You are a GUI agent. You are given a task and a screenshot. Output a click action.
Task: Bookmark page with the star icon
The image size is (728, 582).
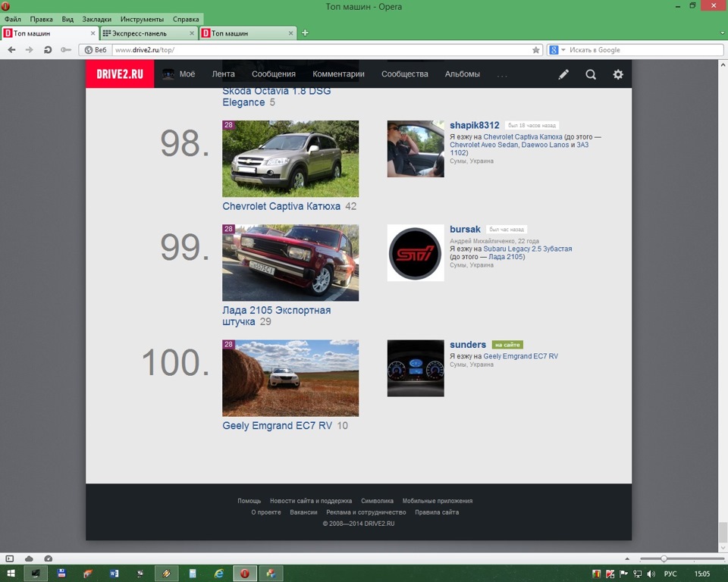point(536,50)
